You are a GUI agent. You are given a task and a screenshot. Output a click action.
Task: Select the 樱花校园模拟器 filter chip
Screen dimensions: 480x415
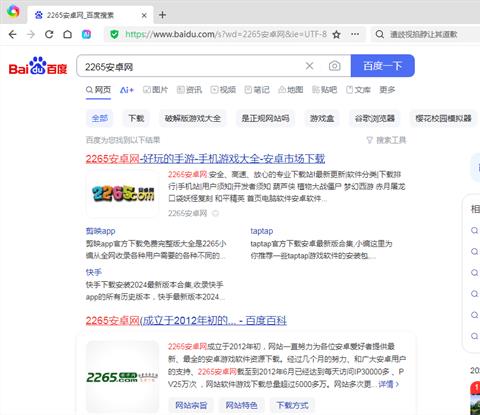[x=443, y=118]
